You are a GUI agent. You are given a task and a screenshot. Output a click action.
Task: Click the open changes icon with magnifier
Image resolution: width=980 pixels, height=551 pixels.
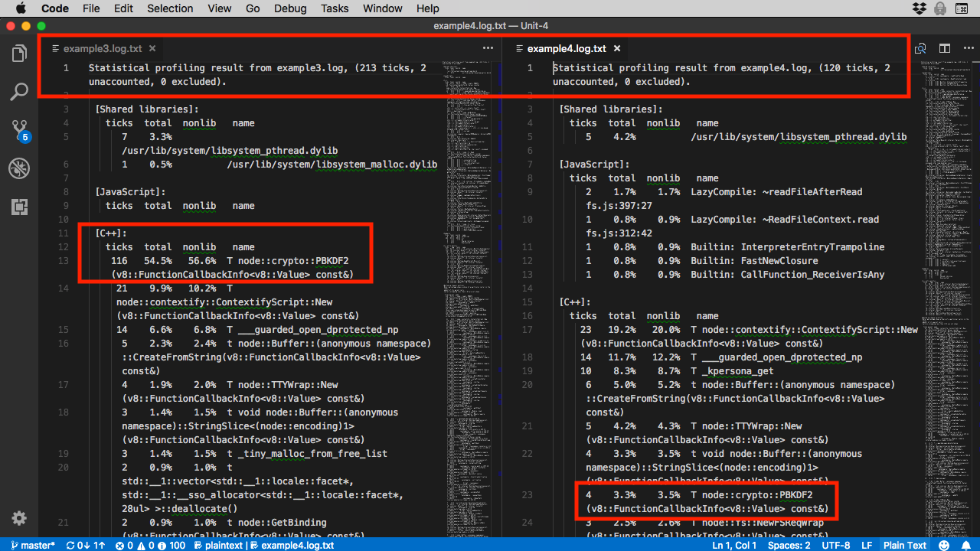pos(920,48)
